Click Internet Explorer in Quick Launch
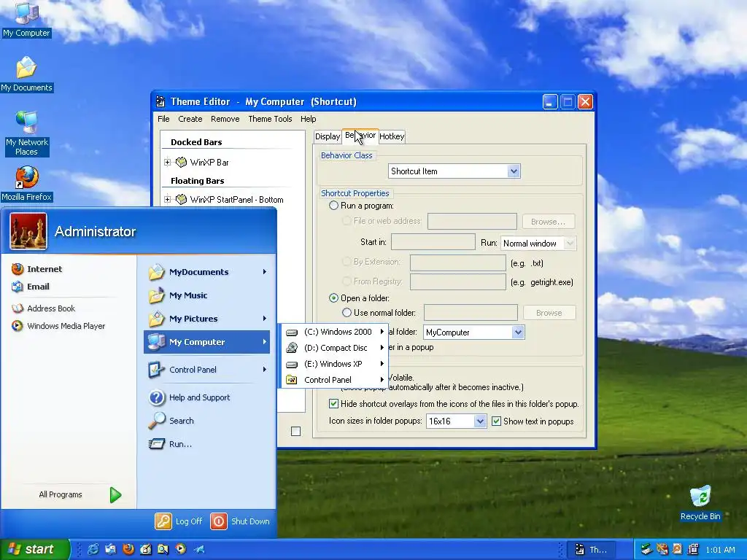The height and width of the screenshot is (560, 747). click(93, 549)
